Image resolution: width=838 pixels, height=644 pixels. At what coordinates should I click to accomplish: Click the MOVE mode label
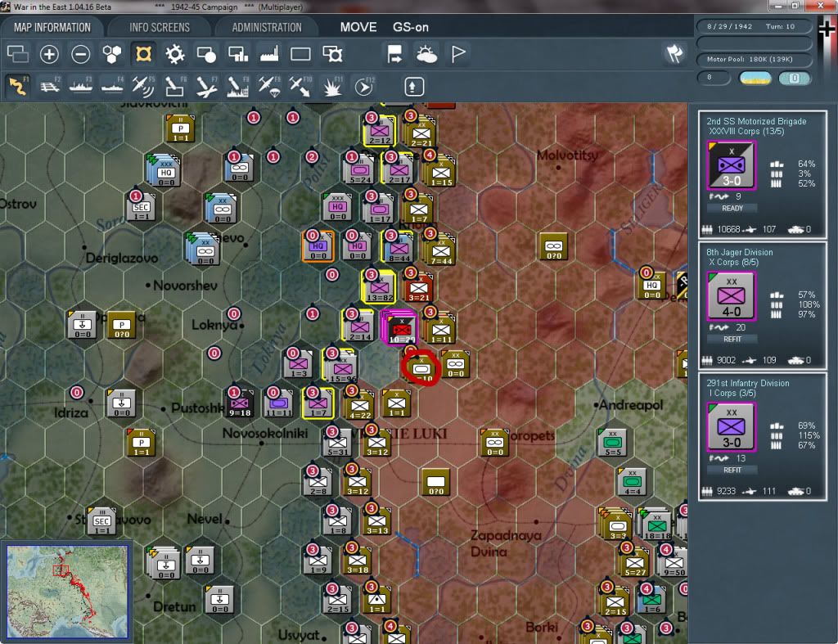tap(358, 27)
